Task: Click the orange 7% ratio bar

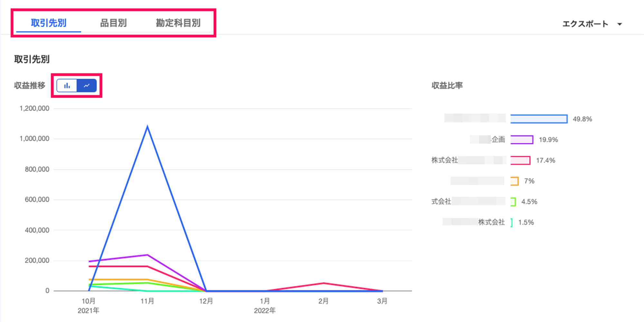Action: click(x=515, y=181)
